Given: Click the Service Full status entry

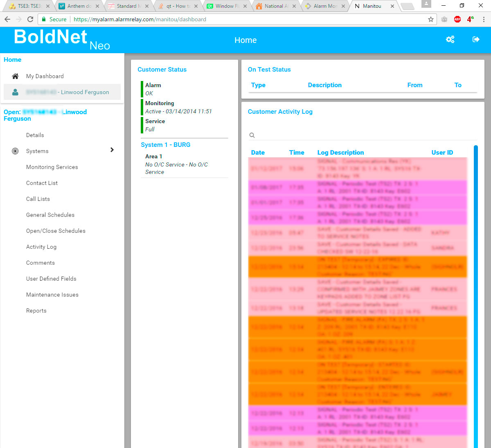Looking at the screenshot, I should [155, 125].
